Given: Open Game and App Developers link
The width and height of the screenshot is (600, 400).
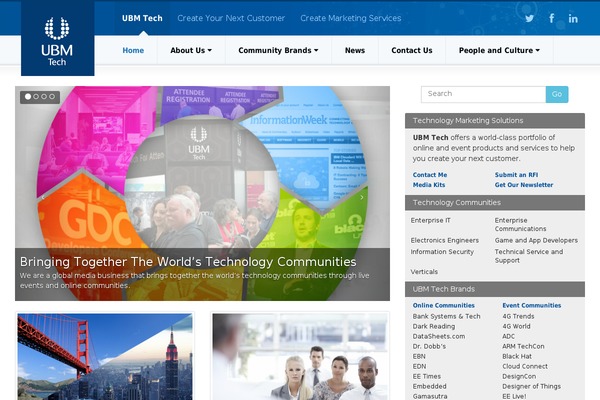Looking at the screenshot, I should coord(536,240).
